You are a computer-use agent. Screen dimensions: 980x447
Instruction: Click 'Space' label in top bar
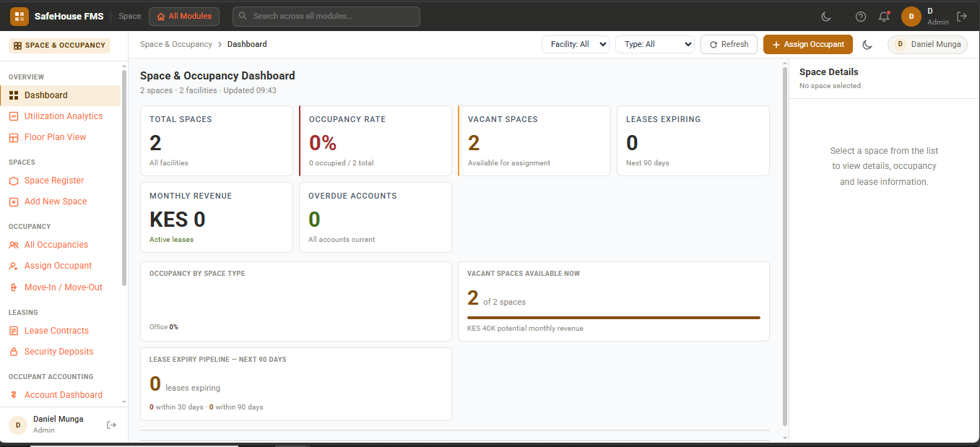130,16
